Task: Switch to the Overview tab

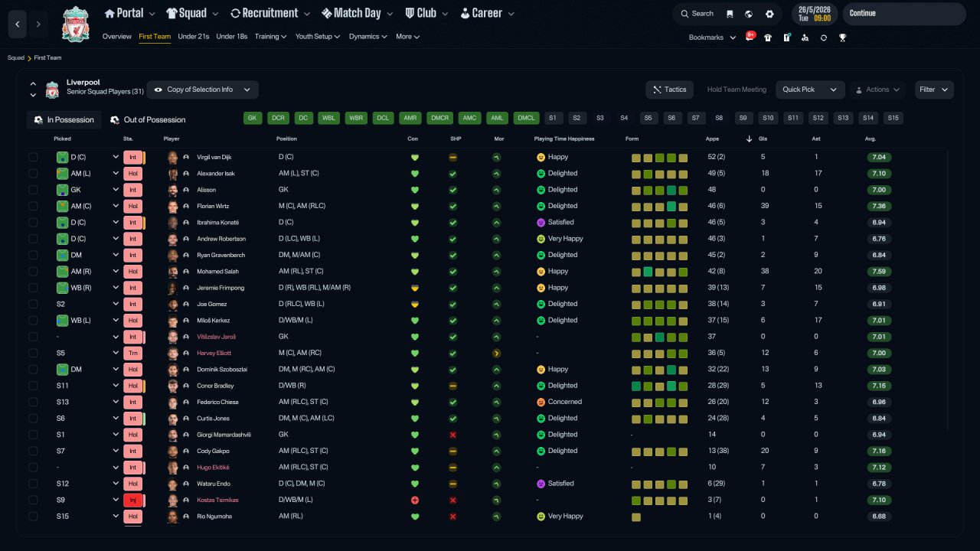Action: click(116, 37)
